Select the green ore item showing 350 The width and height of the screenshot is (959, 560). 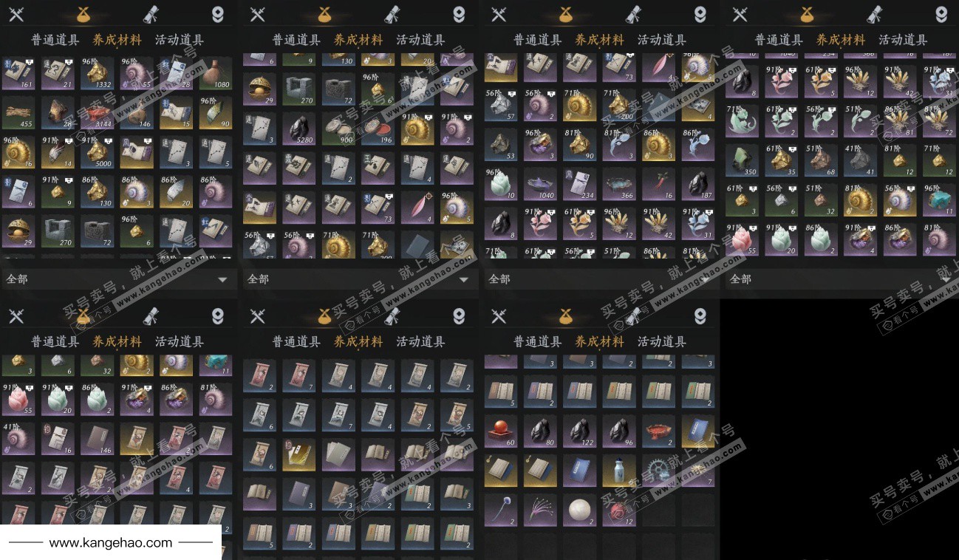(741, 160)
